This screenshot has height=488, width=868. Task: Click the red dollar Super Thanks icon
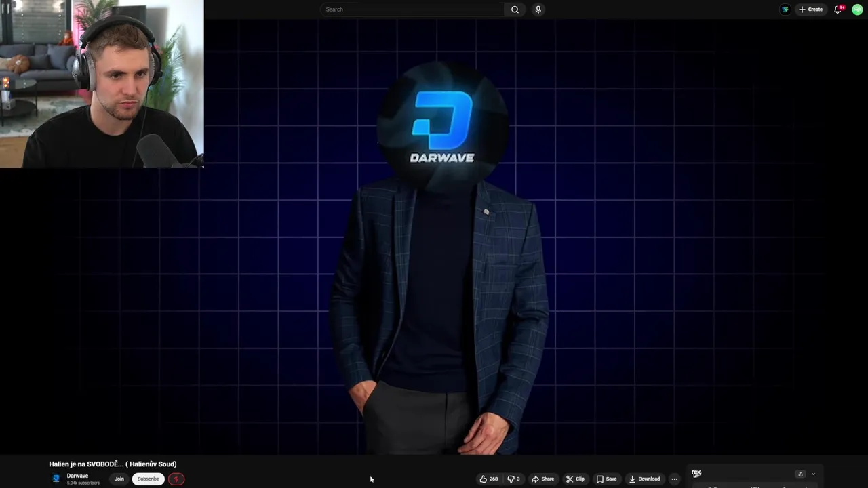176,479
